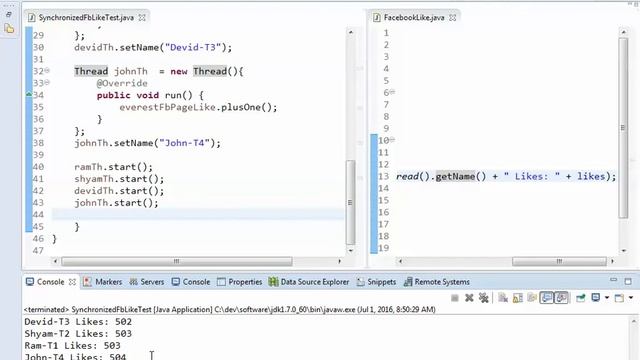Click the FacebookLike editor's horizontal scrollbar thumb
Screen dimensions: 640x360
559,261
